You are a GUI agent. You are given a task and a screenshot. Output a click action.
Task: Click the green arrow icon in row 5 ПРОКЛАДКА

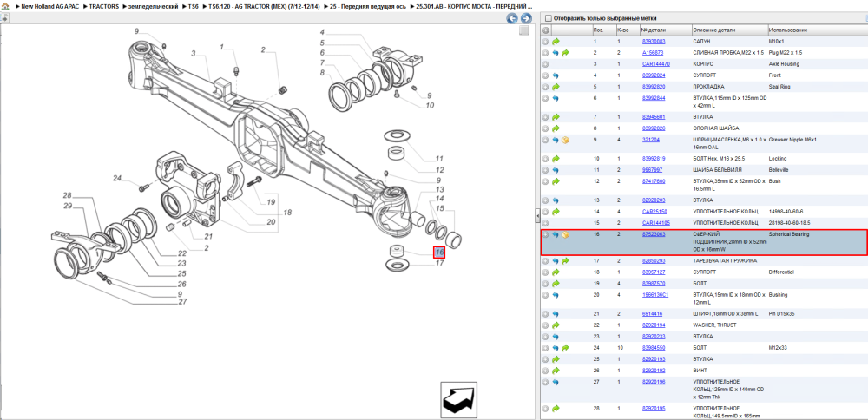(x=556, y=87)
